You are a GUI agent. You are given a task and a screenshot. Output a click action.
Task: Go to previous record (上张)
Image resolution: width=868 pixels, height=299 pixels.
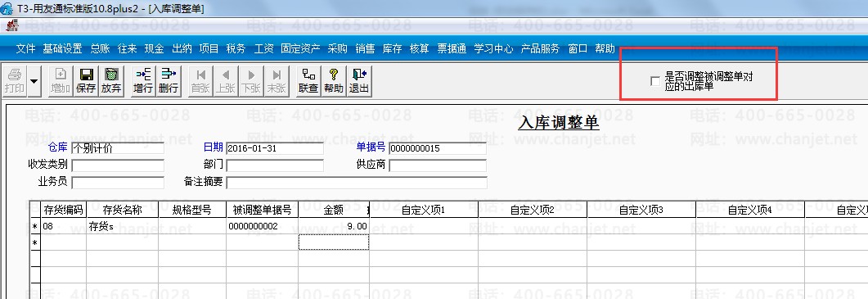tap(225, 81)
